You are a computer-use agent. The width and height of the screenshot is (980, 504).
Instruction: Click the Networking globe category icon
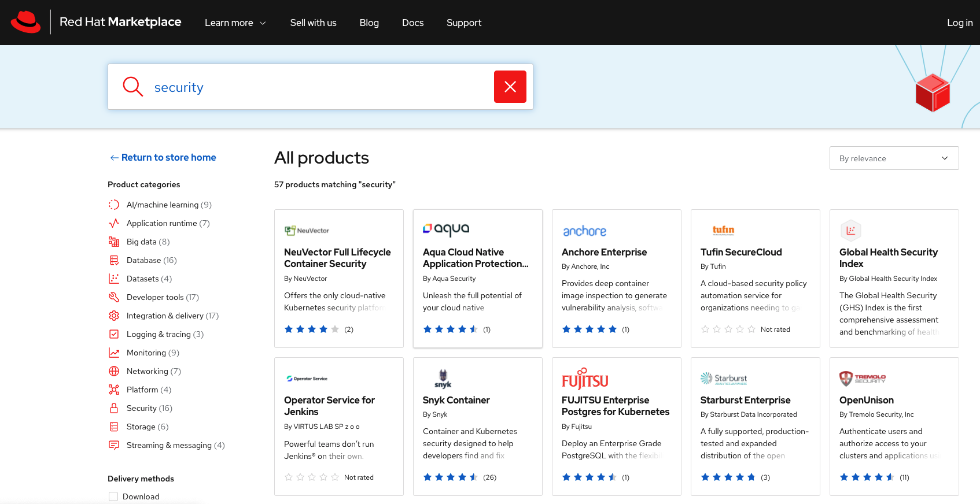(114, 371)
